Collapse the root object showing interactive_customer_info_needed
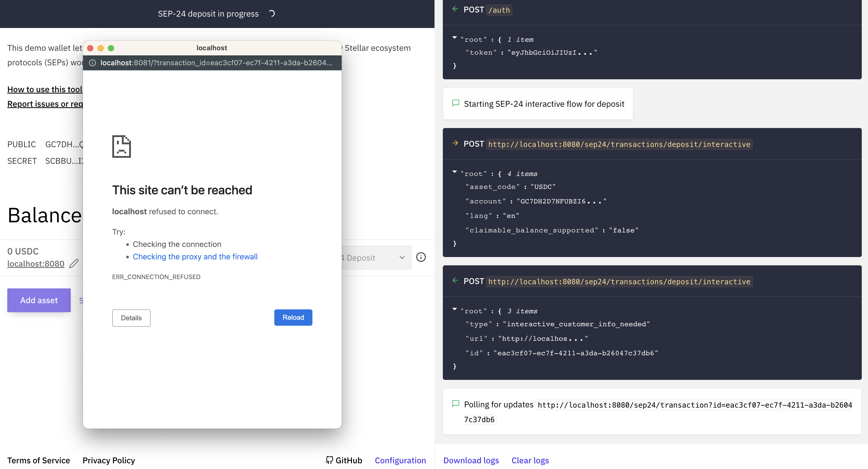Viewport: 868px width, 469px height. (455, 309)
